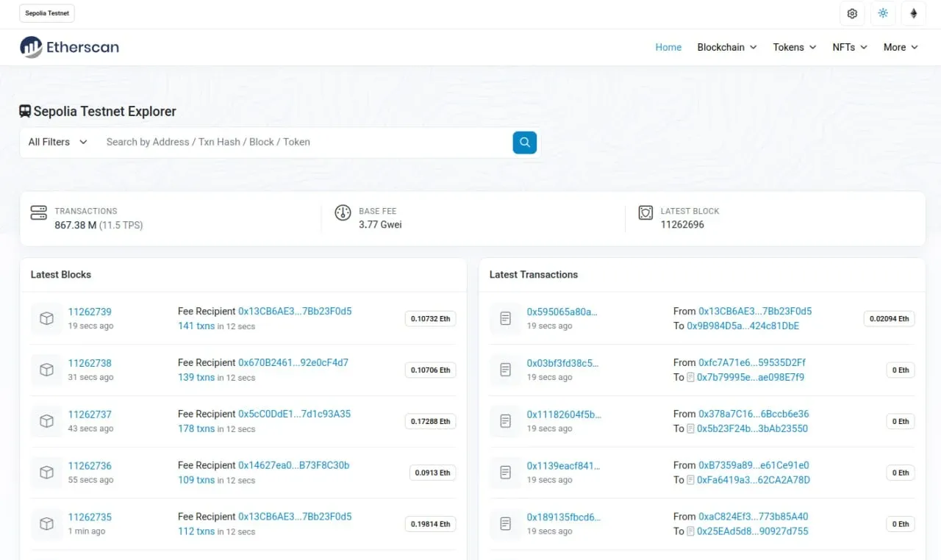Expand the Blockchain menu
Image resolution: width=941 pixels, height=560 pixels.
pos(726,47)
